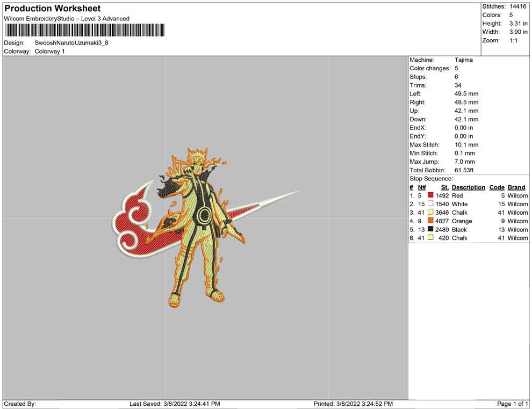Click the 'Description' column header
The image size is (532, 409).
point(468,187)
